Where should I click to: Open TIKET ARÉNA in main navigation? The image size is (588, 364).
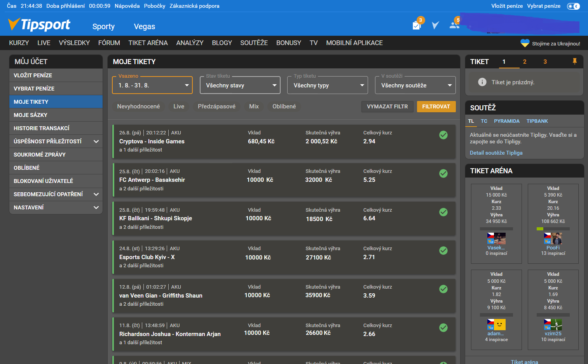click(x=148, y=43)
